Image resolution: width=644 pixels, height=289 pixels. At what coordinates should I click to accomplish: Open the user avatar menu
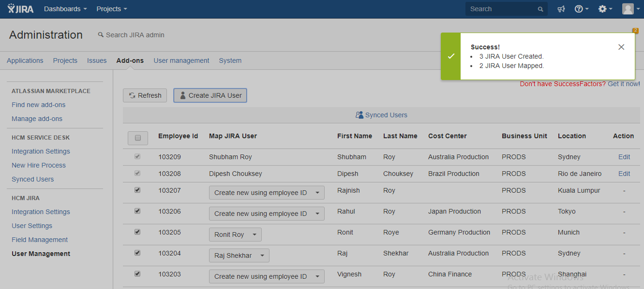pyautogui.click(x=631, y=9)
